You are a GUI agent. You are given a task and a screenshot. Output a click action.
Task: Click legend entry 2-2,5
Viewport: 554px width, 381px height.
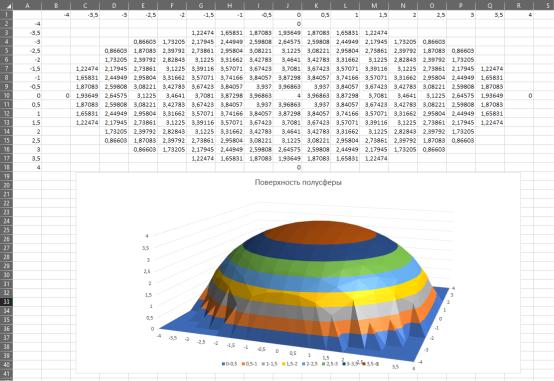(309, 364)
